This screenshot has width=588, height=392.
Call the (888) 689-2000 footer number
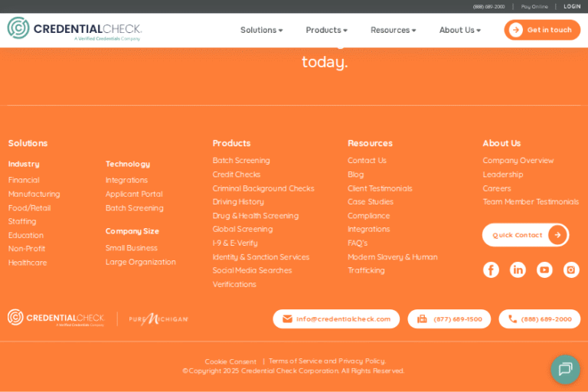540,318
